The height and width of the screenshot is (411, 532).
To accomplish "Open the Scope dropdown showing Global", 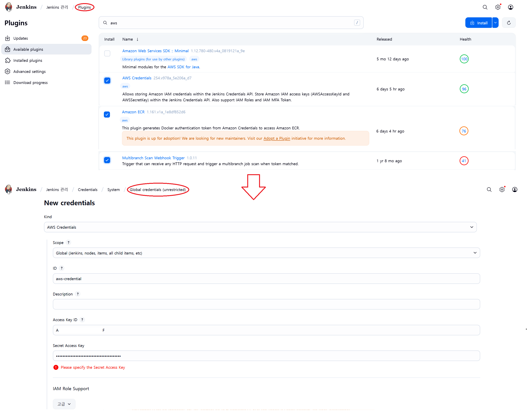I will tap(266, 253).
